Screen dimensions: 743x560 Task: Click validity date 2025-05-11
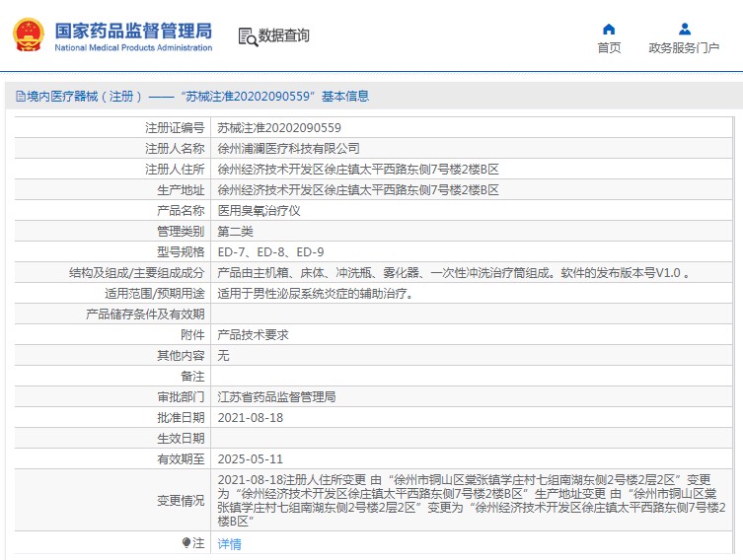251,459
